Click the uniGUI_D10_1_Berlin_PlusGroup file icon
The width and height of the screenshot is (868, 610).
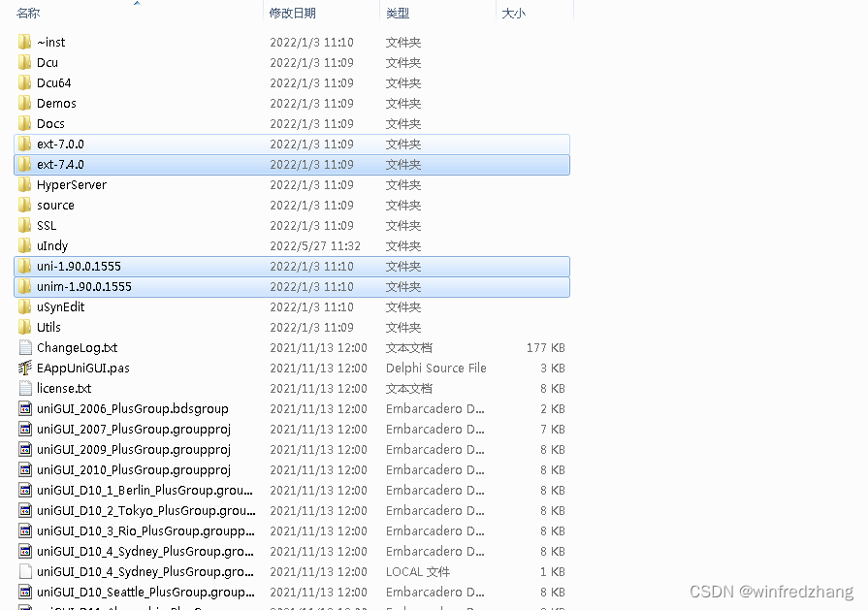25,490
